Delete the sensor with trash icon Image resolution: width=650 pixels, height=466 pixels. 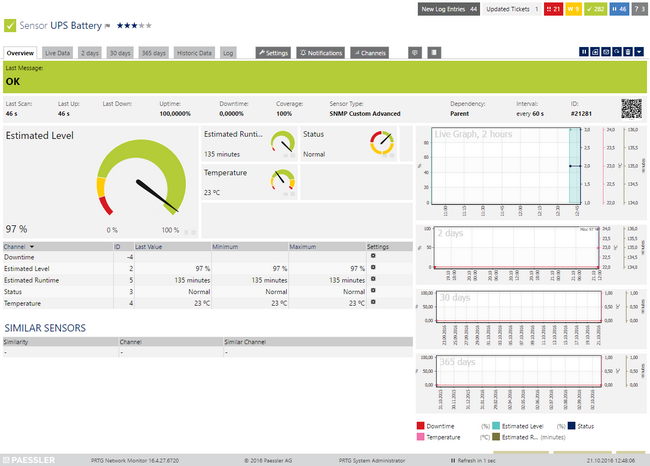tap(628, 52)
